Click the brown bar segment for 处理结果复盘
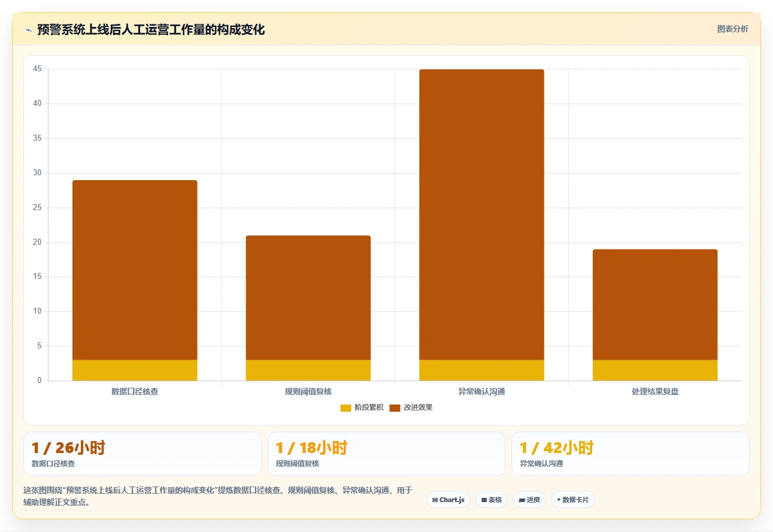The width and height of the screenshot is (773, 532). (655, 305)
